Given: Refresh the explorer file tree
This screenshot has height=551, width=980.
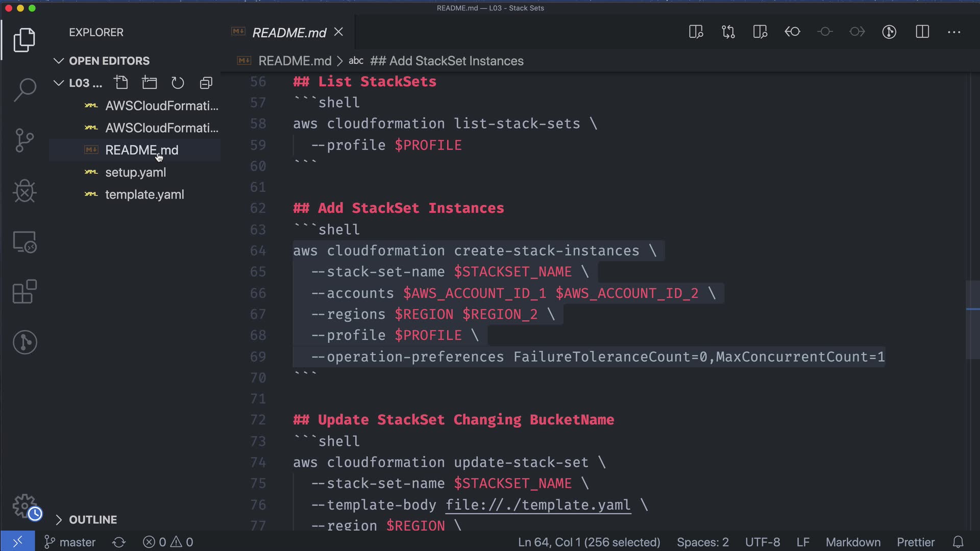Looking at the screenshot, I should pos(178,83).
